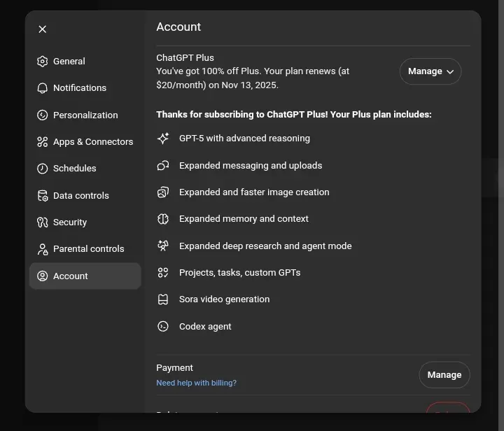Click the 'Thanks for subscribing to ChatGPT Plus' heading
This screenshot has width=504, height=431.
click(x=294, y=115)
